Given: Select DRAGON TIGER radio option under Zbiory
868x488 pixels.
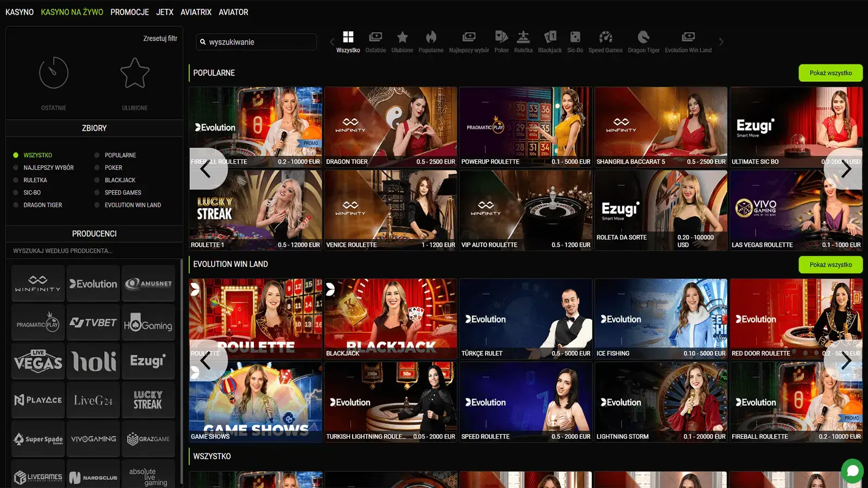Looking at the screenshot, I should point(16,205).
